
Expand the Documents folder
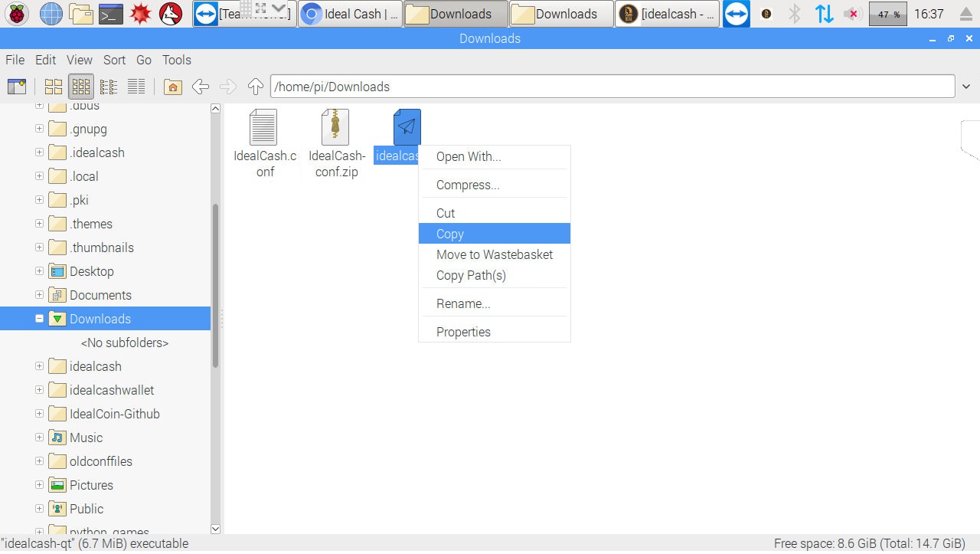click(39, 295)
